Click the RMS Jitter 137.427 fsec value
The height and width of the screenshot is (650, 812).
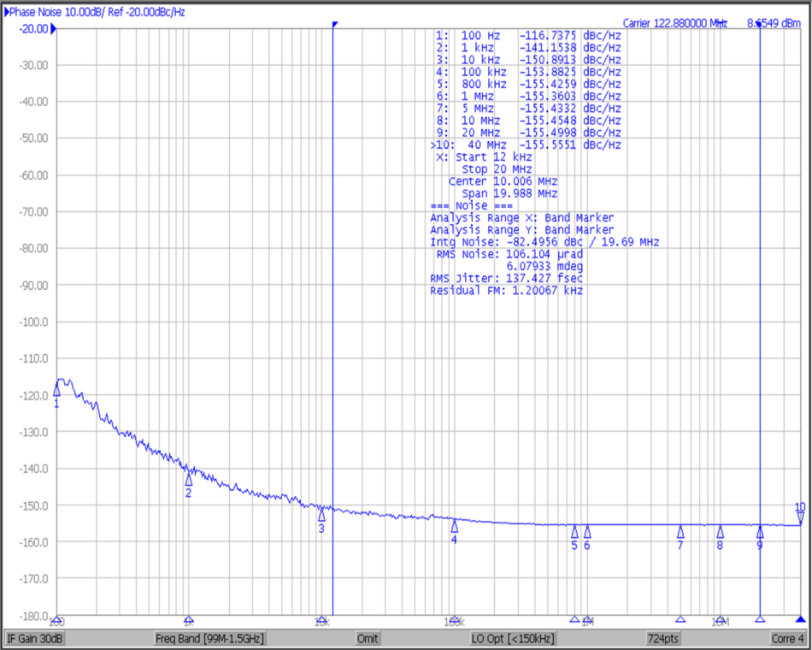[506, 278]
